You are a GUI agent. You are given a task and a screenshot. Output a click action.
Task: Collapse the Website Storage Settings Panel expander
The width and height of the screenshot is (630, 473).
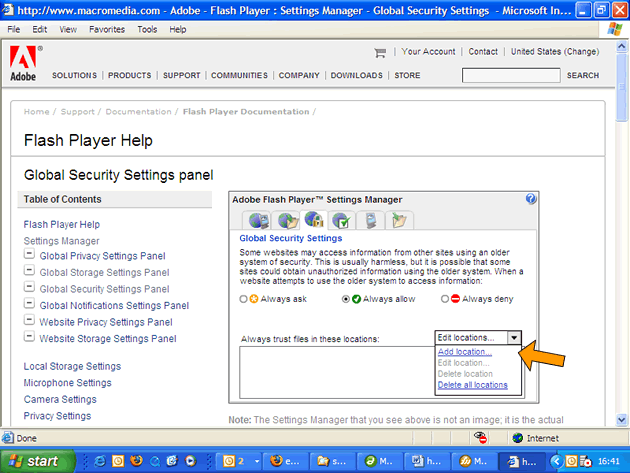pos(29,336)
